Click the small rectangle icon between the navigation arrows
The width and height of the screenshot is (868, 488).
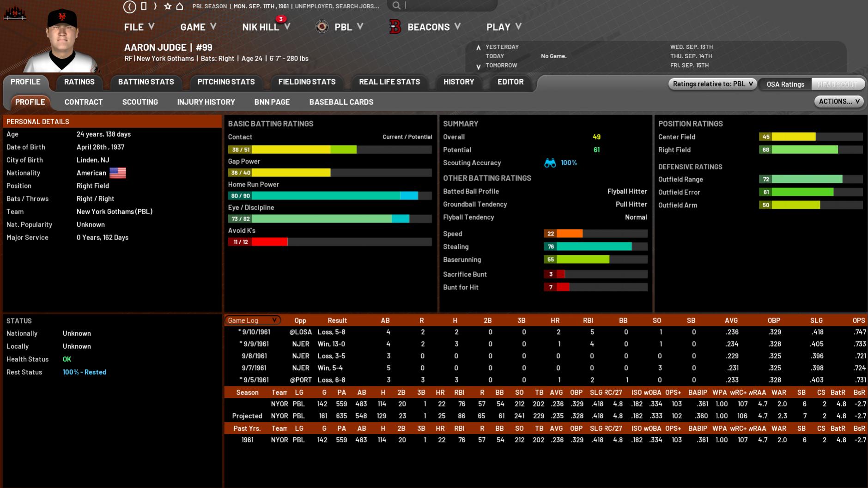point(144,6)
